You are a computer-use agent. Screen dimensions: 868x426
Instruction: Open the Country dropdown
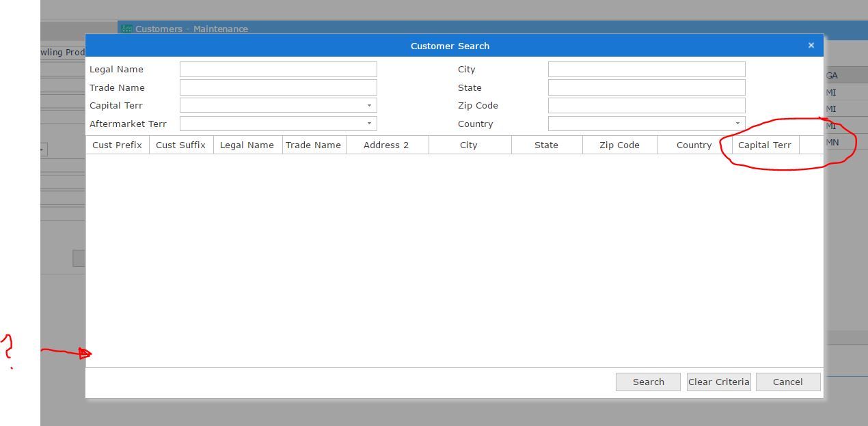tap(647, 124)
